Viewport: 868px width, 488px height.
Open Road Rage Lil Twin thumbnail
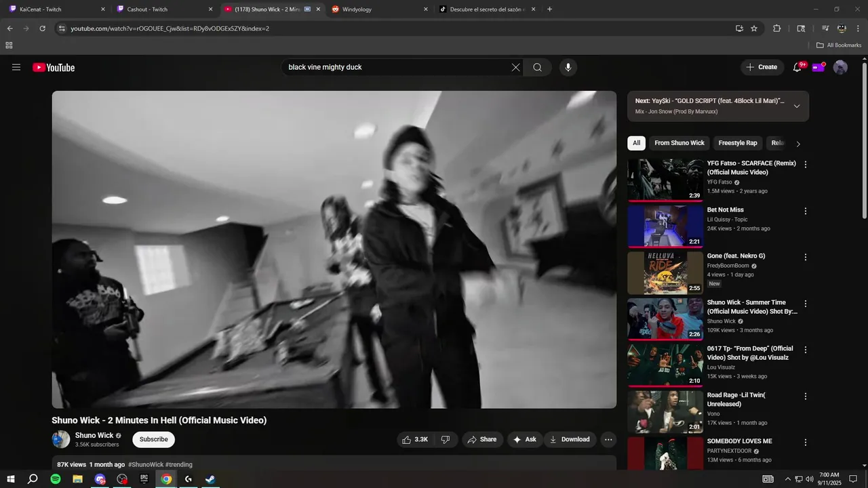pyautogui.click(x=665, y=411)
